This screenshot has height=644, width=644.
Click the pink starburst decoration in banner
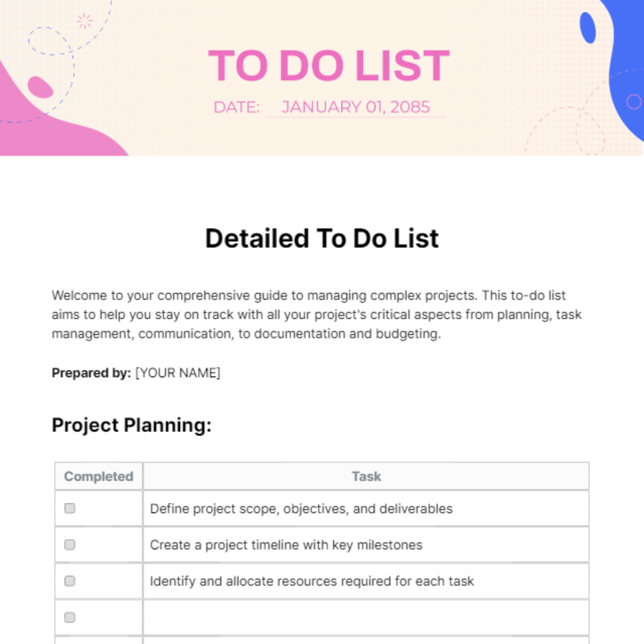tap(84, 21)
